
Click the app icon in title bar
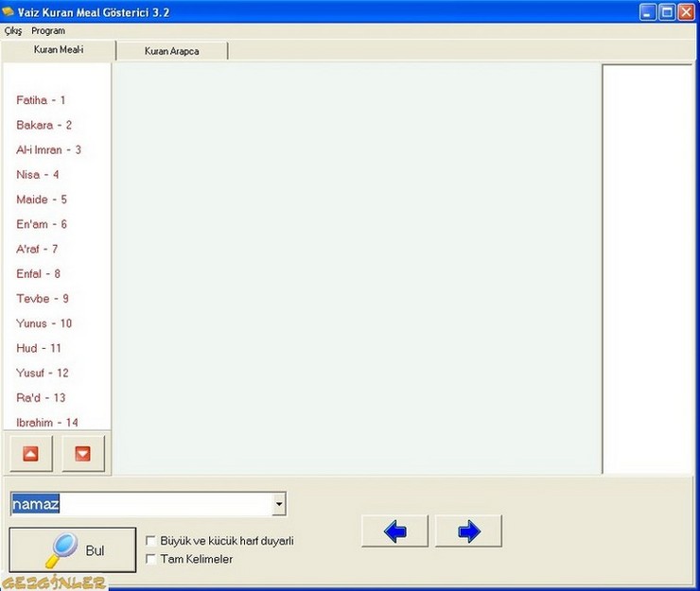tap(10, 11)
